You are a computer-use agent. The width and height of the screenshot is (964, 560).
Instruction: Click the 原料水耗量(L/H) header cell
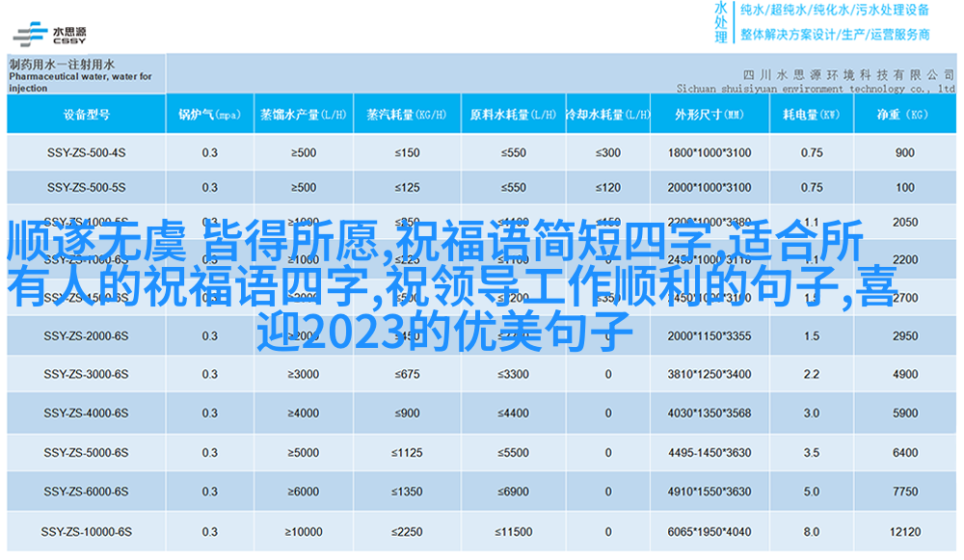click(x=513, y=115)
